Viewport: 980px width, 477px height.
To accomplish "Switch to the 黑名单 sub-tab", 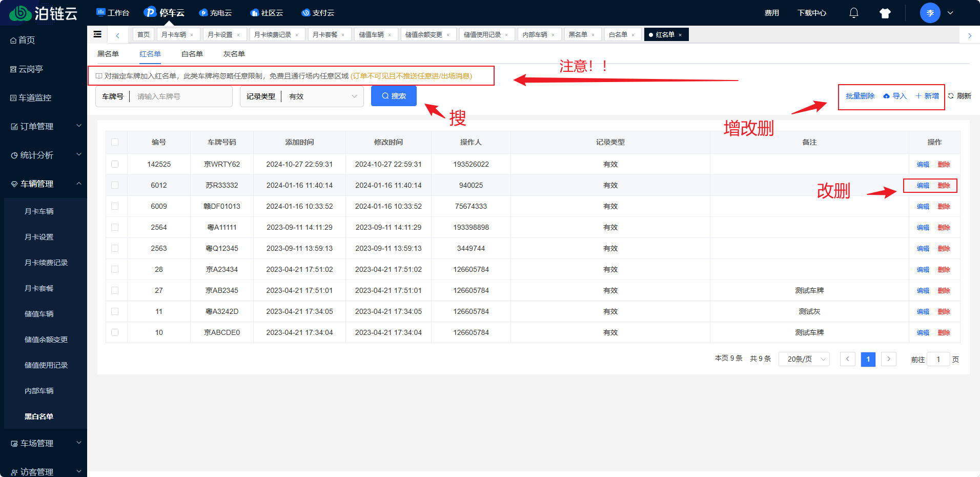I will click(108, 54).
